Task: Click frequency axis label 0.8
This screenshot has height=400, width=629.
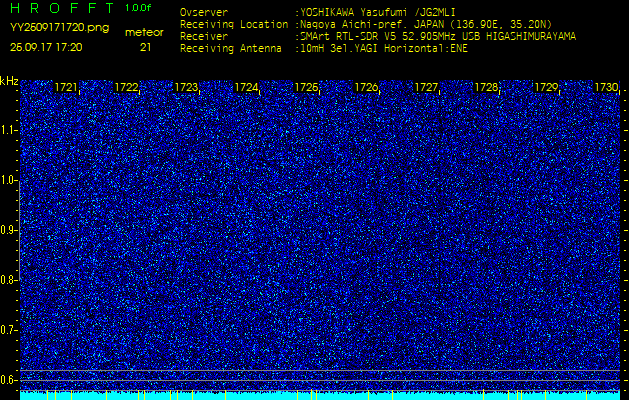Action: pyautogui.click(x=8, y=280)
